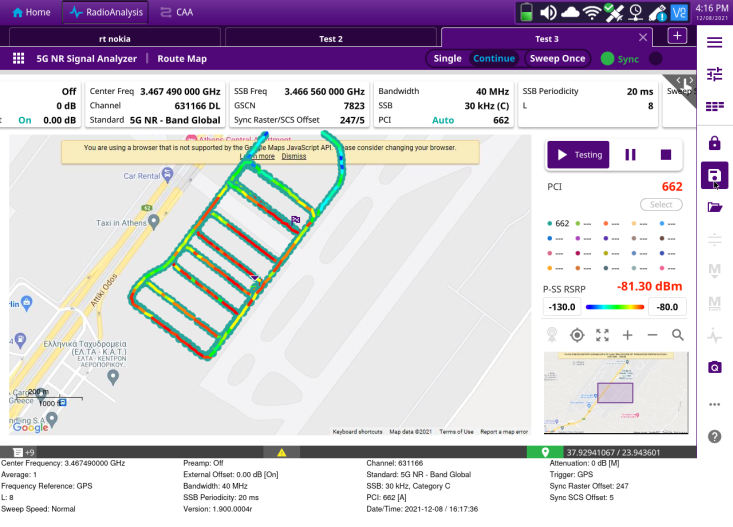
Task: Edit the maximum RSRP value -80.0
Action: click(667, 307)
